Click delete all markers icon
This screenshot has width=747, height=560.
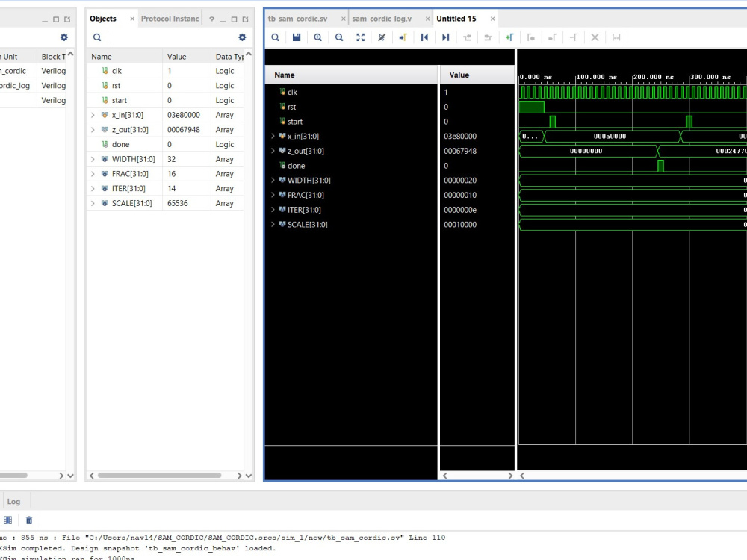click(595, 37)
